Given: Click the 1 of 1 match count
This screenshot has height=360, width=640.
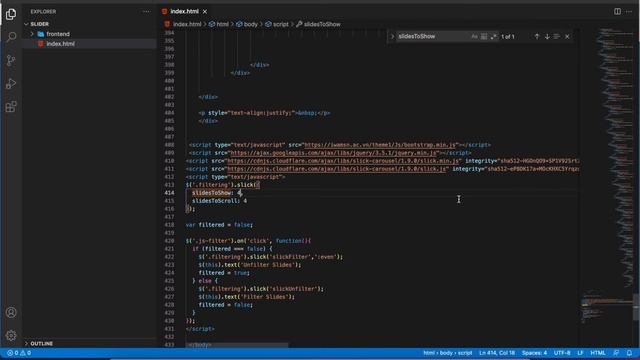Looking at the screenshot, I should pos(507,37).
